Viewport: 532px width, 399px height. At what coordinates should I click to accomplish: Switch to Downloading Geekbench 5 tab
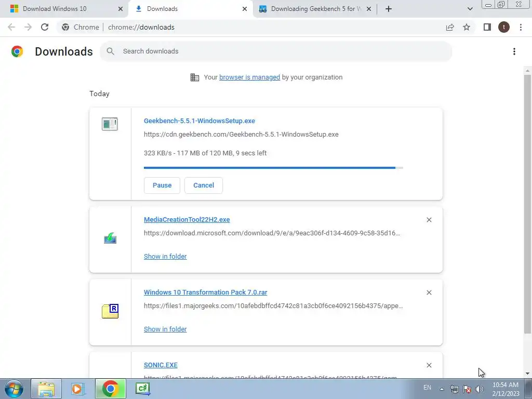click(314, 9)
